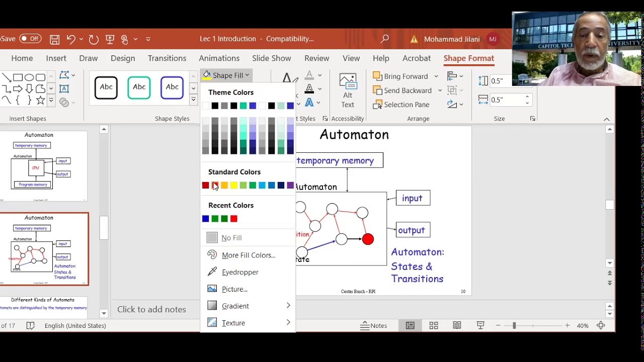Viewport: 644px width, 362px height.
Task: Select the No Fill option
Action: (x=231, y=238)
